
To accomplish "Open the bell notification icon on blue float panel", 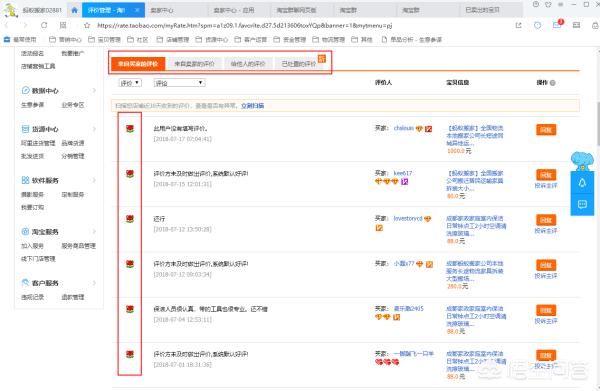I will pos(582,183).
